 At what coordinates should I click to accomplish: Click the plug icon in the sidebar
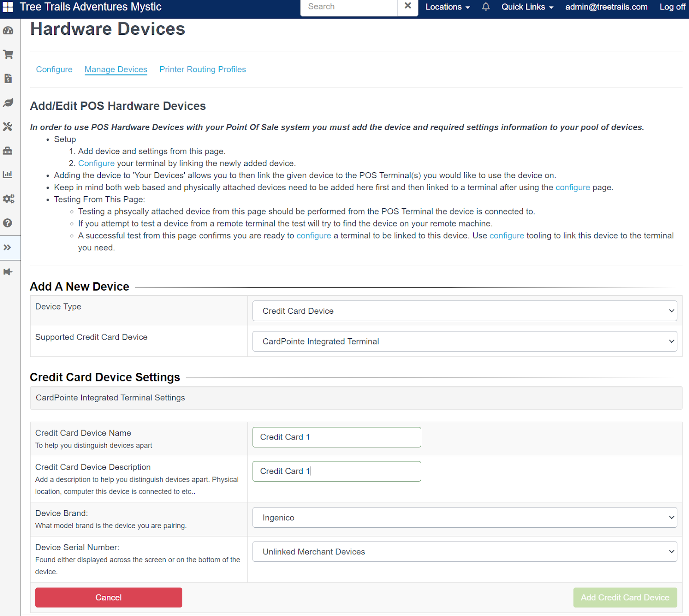click(8, 272)
